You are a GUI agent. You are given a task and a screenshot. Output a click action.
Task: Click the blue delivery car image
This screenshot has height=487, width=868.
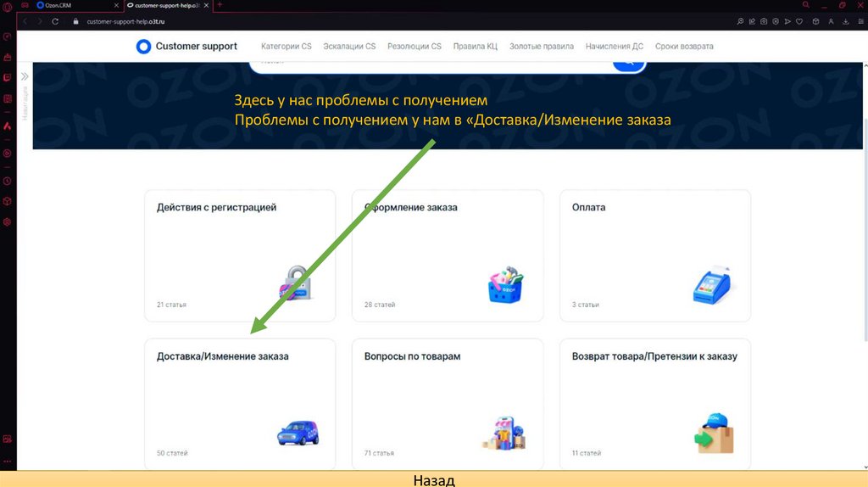coord(298,434)
